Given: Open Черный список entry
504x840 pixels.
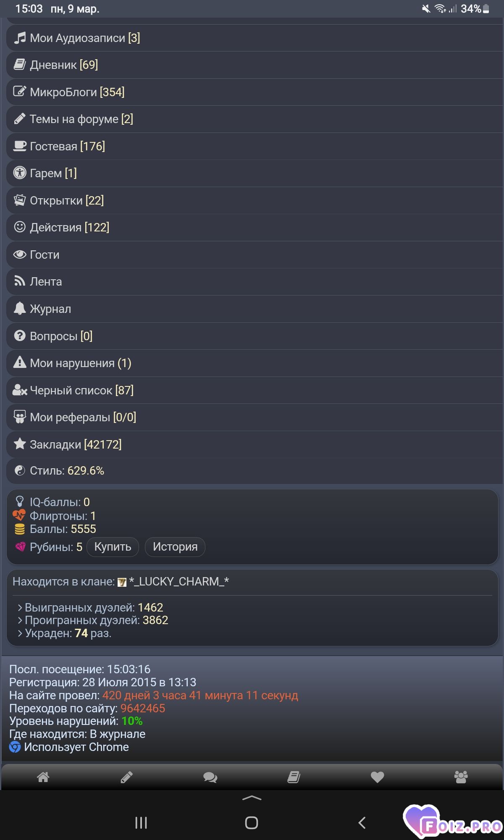Looking at the screenshot, I should click(x=255, y=390).
